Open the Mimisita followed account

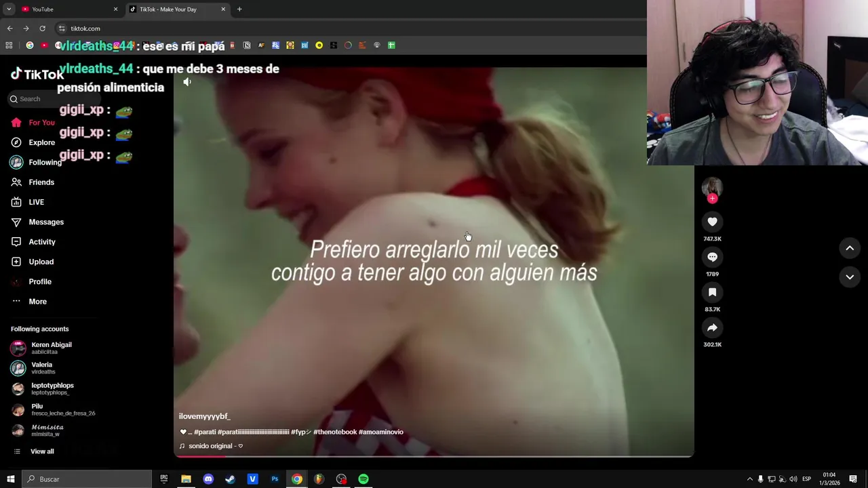pyautogui.click(x=37, y=430)
